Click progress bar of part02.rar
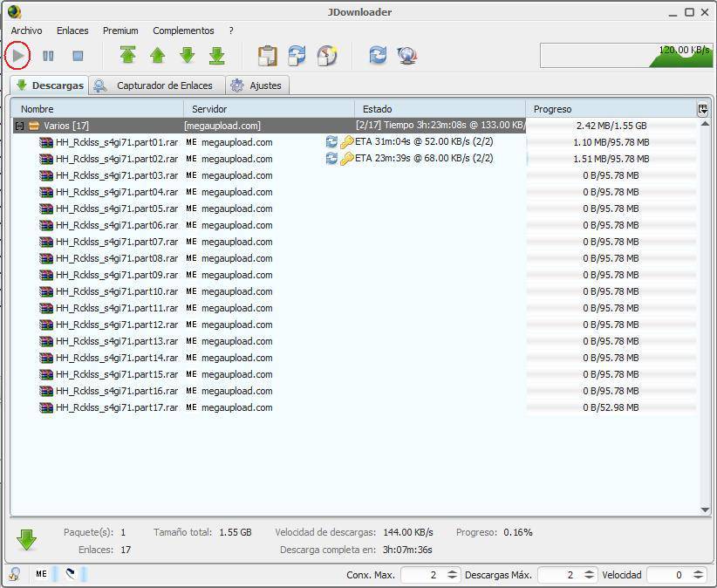Viewport: 717px width, 588px height. (x=611, y=159)
